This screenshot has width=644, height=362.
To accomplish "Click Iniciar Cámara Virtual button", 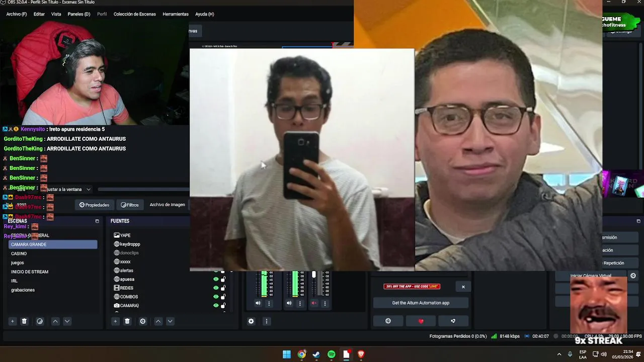I will (591, 276).
